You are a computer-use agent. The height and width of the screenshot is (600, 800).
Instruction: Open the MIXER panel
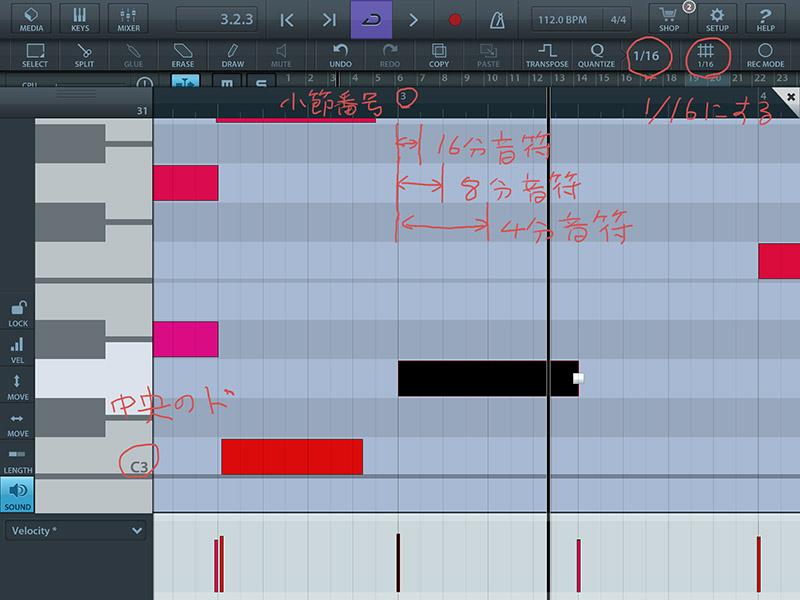(129, 19)
